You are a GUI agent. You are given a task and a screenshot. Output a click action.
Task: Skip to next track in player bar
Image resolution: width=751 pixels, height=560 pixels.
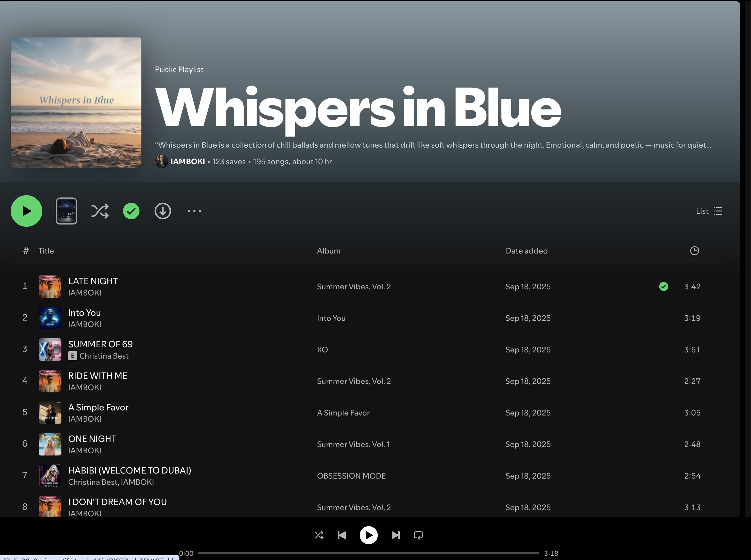[x=396, y=535]
